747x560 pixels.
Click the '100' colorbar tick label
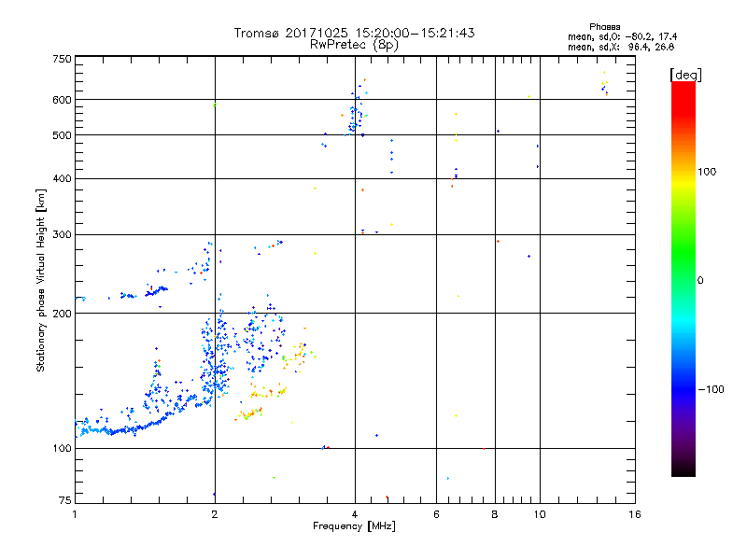(x=707, y=172)
